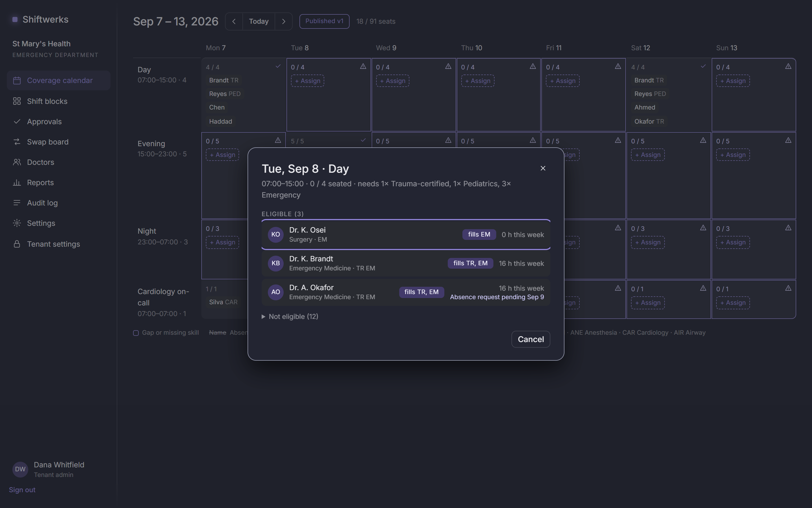Viewport: 812px width, 508px height.
Task: Click the Shiftwerks logo icon
Action: point(15,19)
